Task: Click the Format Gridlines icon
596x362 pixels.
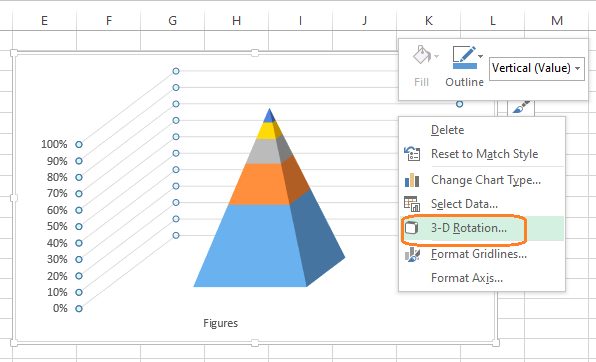Action: point(412,254)
